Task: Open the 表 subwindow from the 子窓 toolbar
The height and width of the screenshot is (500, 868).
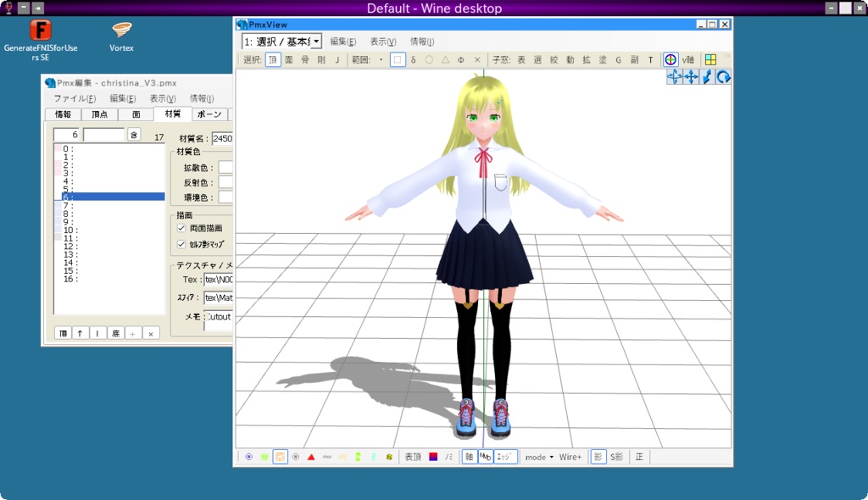Action: 521,59
